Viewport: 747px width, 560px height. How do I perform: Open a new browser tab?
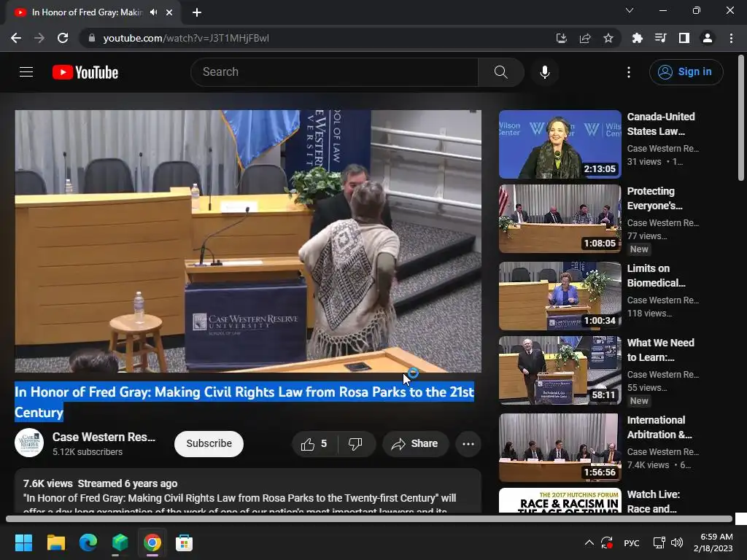tap(197, 12)
